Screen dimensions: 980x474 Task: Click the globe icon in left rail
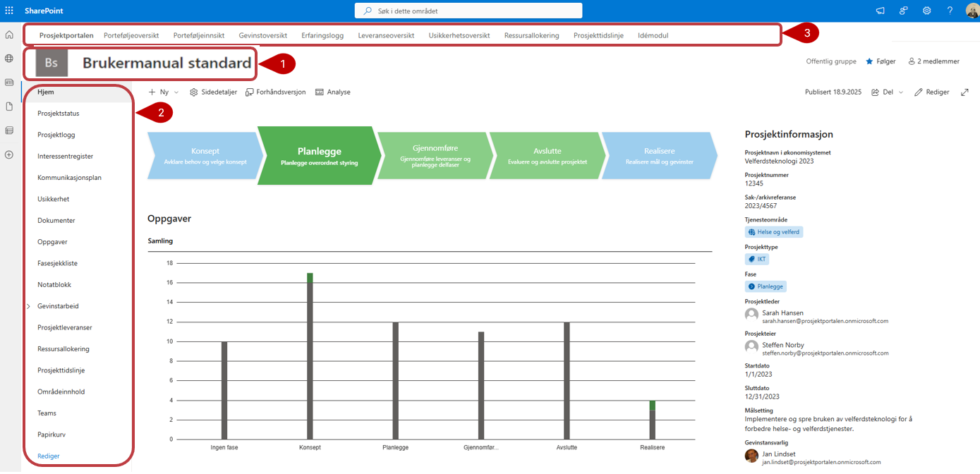9,59
